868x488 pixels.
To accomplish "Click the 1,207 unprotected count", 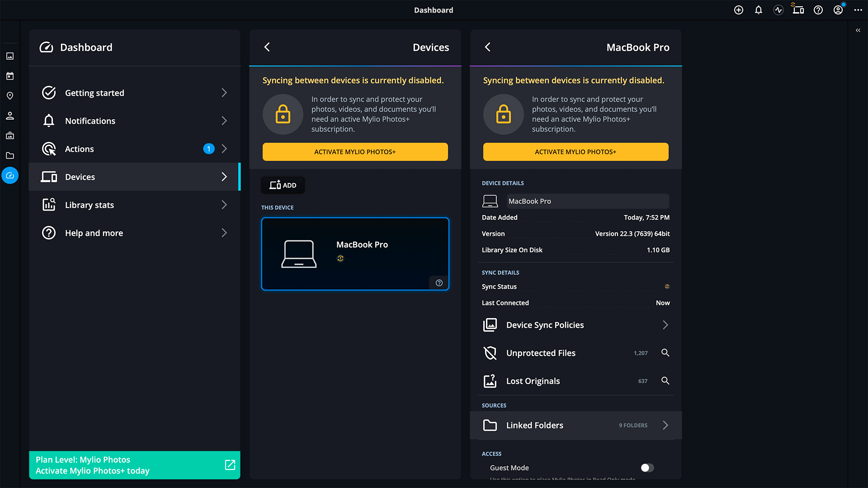I will 641,353.
